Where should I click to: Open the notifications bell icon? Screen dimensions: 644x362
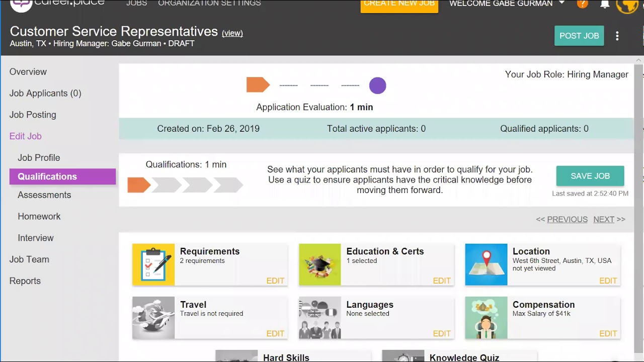coord(605,4)
